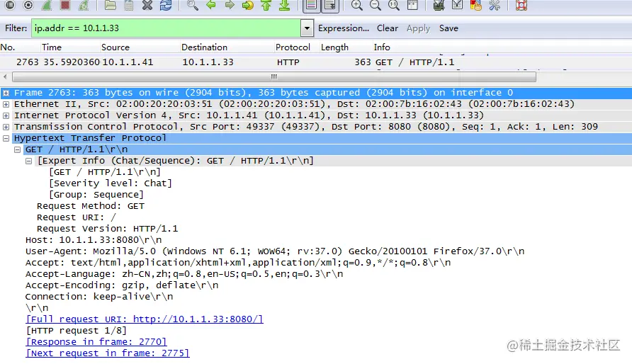Click the packet list horizontal scrollbar thumb
This screenshot has width=632, height=364.
(274, 76)
